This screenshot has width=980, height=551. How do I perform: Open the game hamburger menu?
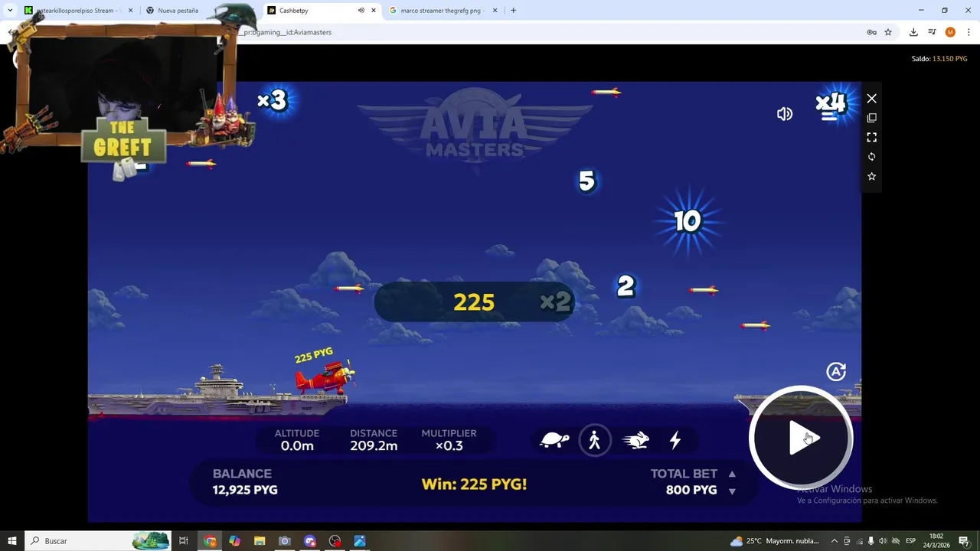tap(829, 114)
